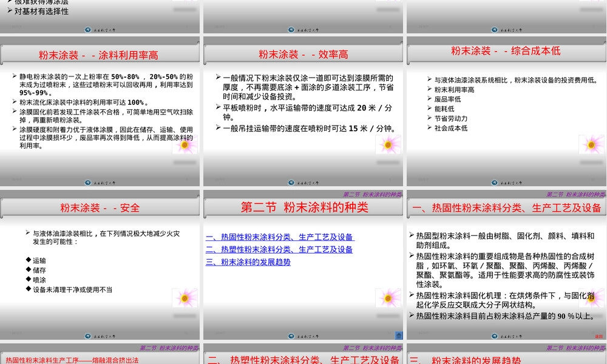Viewport: 607px width, 364px height.
Task: Click the flower image on the 综合成本低 slide
Action: (x=591, y=144)
